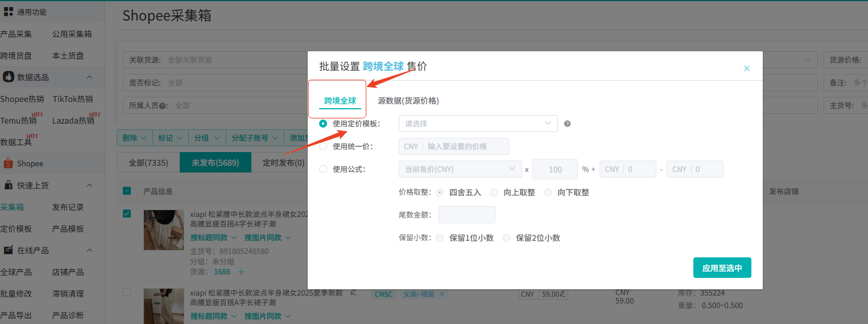Viewport: 868px width, 324px height.
Task: Click the first product skirt thumbnail
Action: (164, 230)
